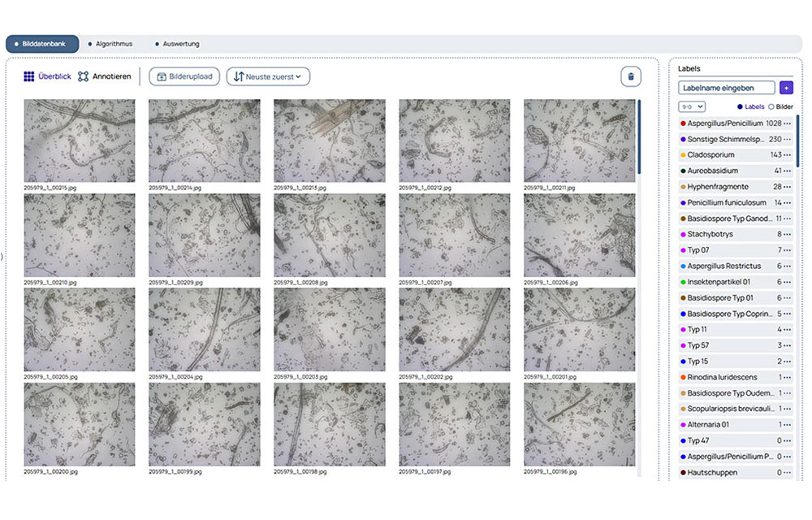Click the Bilderupload button

pos(184,76)
